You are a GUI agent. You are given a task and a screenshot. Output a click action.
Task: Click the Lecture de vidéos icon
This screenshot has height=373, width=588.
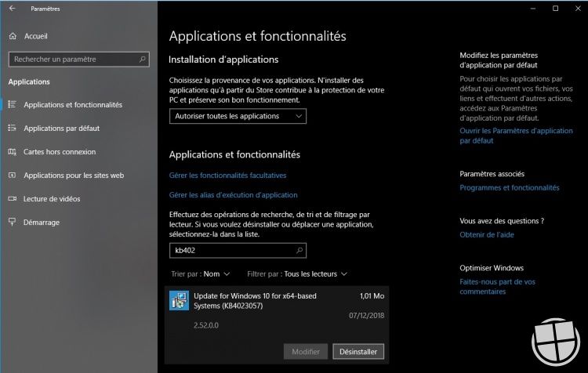13,199
